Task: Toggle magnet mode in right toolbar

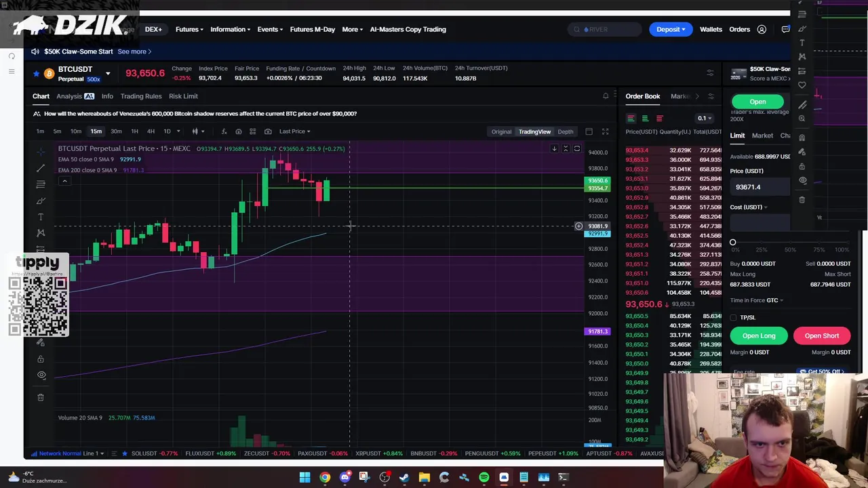Action: (802, 137)
